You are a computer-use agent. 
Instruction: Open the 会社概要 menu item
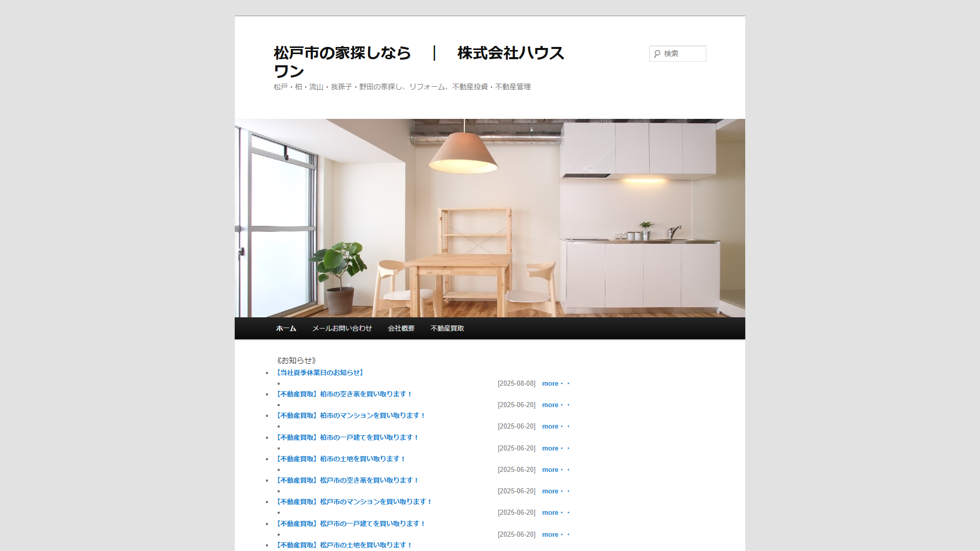pos(401,329)
